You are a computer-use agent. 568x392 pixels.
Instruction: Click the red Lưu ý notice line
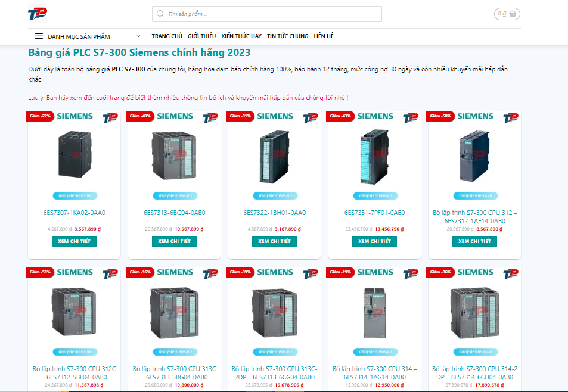tap(188, 98)
